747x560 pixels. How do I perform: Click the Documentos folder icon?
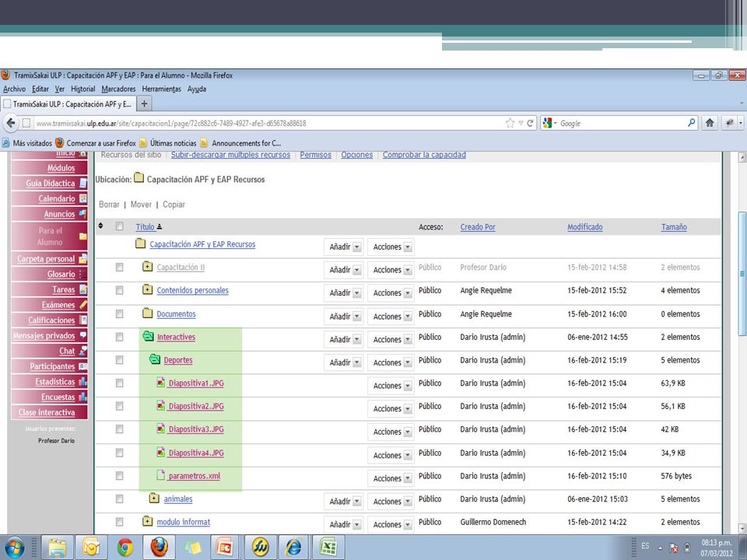pos(148,313)
